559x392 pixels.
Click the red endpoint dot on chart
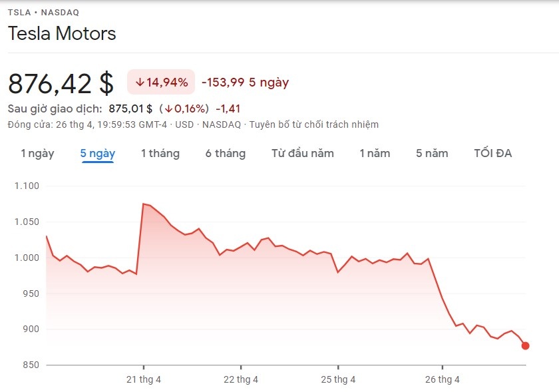click(524, 346)
